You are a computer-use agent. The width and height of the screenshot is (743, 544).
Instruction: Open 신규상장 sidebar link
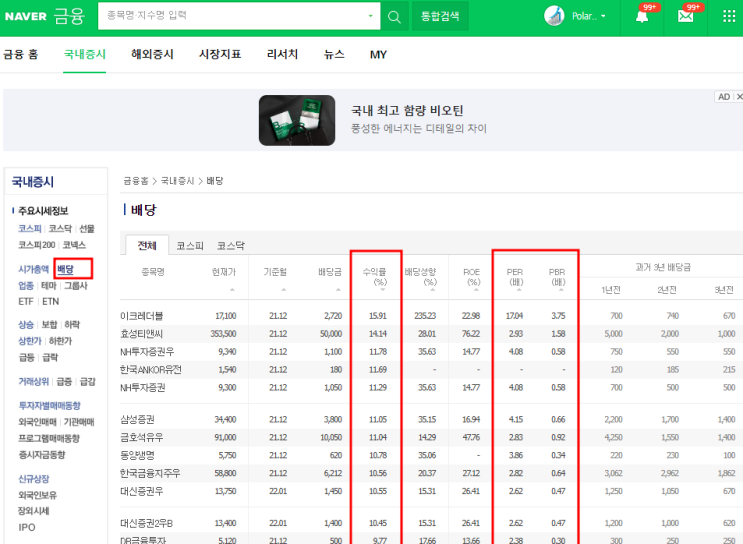coord(34,479)
